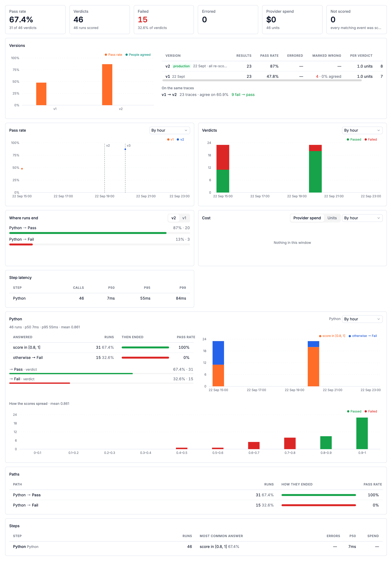392x561 pixels.
Task: Click the '→ Pass · verdict' row
Action: [x=101, y=371]
